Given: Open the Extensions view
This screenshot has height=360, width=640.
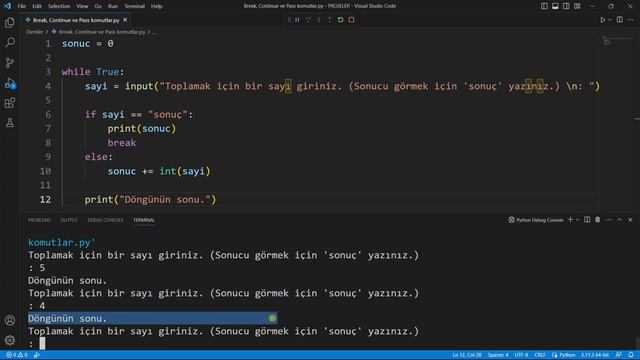Looking at the screenshot, I should point(10,103).
